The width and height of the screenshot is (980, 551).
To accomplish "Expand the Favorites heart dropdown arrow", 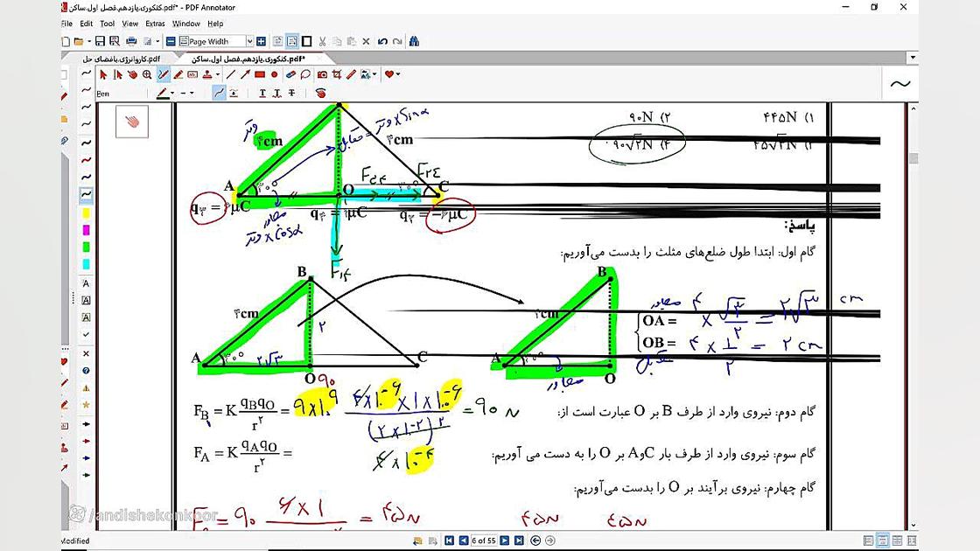I will pyautogui.click(x=398, y=75).
